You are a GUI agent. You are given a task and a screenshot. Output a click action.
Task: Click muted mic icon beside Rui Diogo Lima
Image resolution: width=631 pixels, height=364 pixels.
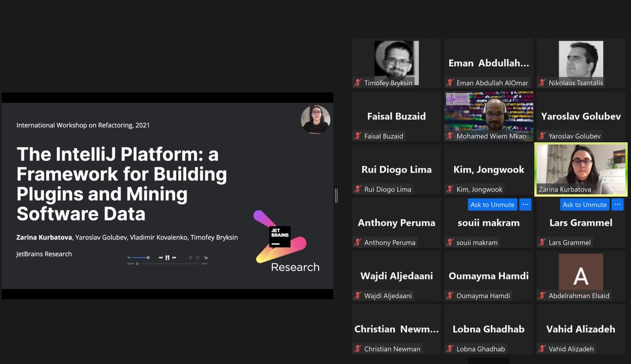[358, 189]
